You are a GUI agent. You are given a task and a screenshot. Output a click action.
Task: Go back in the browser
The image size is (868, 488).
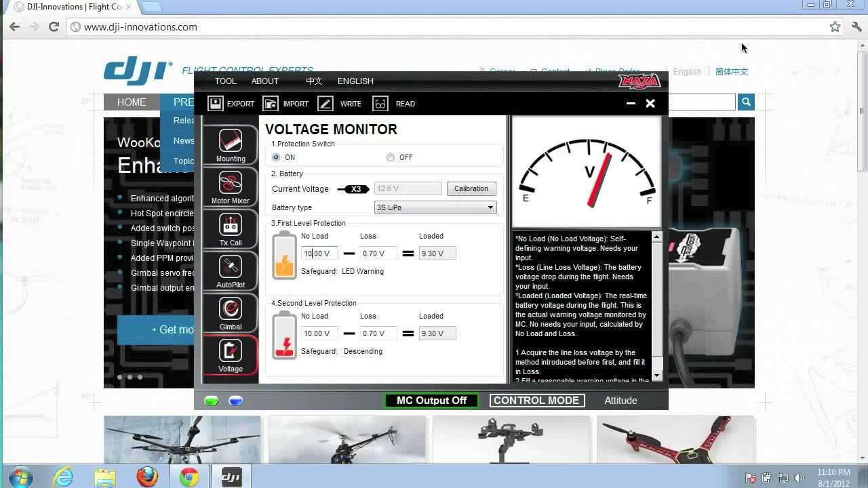(x=14, y=27)
